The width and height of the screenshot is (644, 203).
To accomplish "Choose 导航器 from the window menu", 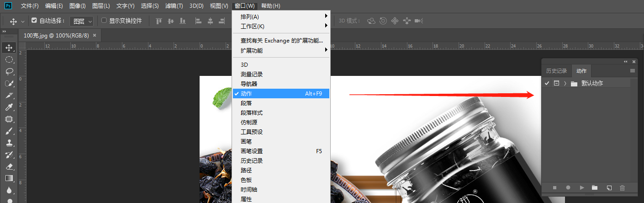I will (281, 84).
